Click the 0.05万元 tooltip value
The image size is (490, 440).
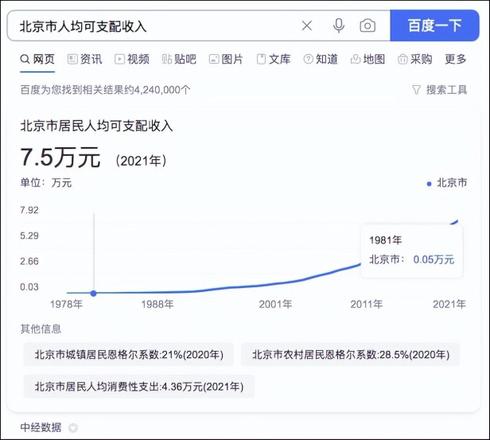434,259
